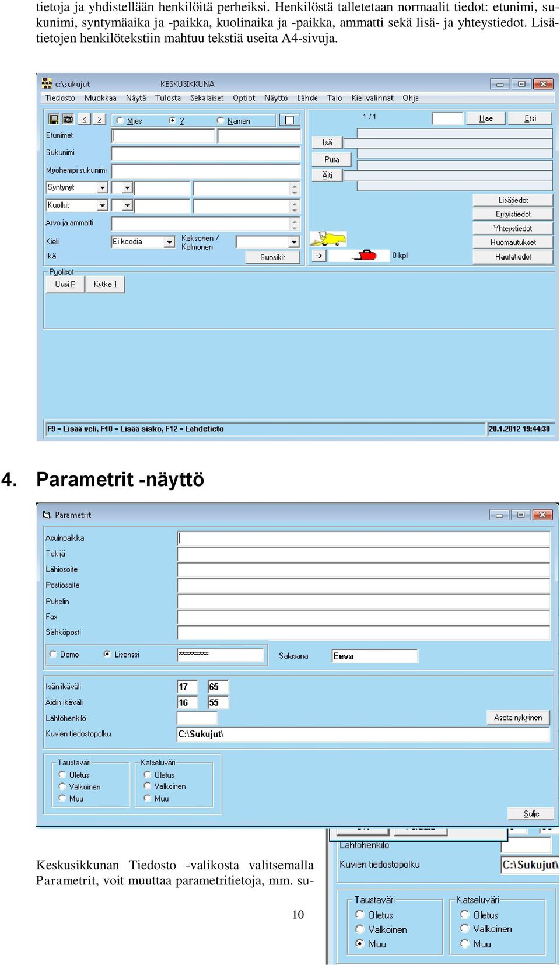Go to previous person with the < button
Screen dimensions: 560x965
pyautogui.click(x=85, y=120)
